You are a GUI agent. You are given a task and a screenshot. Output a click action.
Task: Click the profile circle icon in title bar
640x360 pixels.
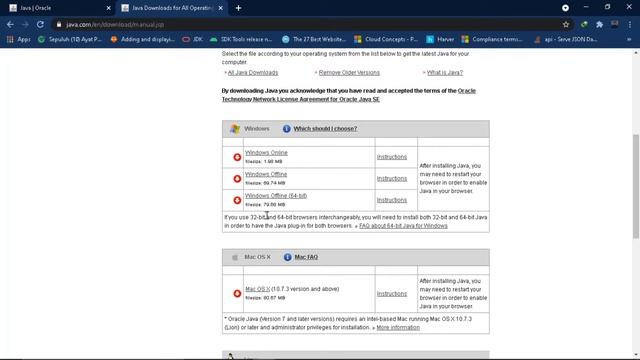(565, 8)
